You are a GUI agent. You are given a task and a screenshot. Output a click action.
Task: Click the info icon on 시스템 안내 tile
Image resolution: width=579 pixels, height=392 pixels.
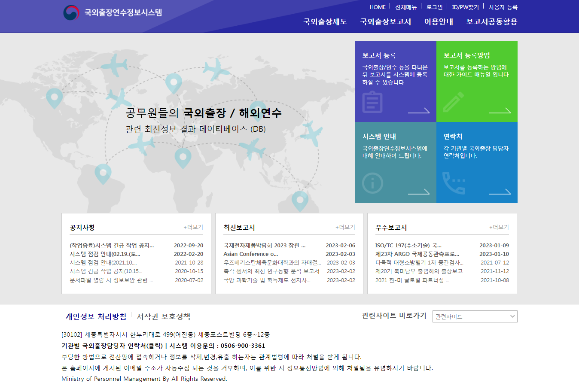click(x=372, y=183)
